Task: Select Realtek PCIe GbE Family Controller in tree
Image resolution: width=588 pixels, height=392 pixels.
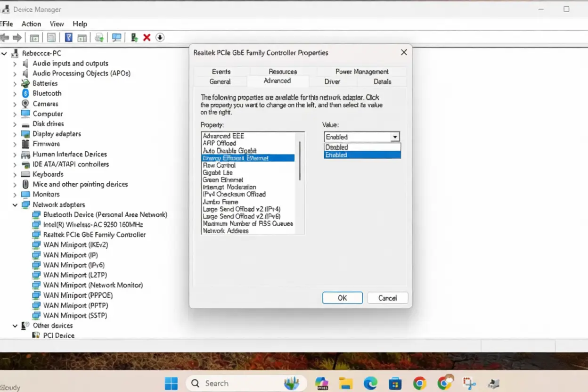Action: pyautogui.click(x=94, y=235)
